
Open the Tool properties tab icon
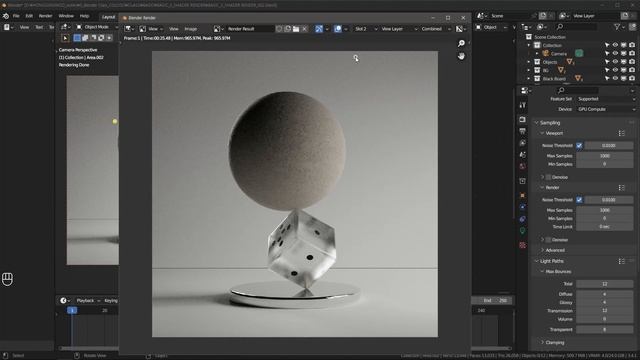[x=523, y=105]
